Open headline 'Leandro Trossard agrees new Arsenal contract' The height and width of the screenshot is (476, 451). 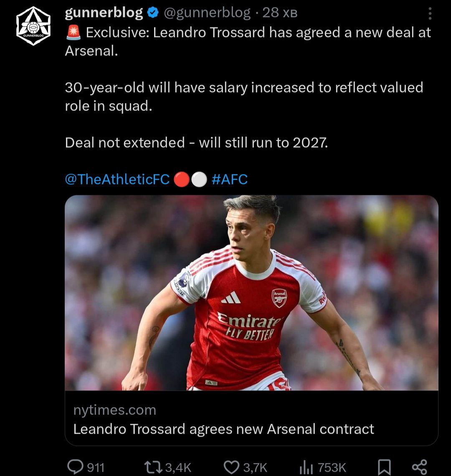pyautogui.click(x=223, y=429)
